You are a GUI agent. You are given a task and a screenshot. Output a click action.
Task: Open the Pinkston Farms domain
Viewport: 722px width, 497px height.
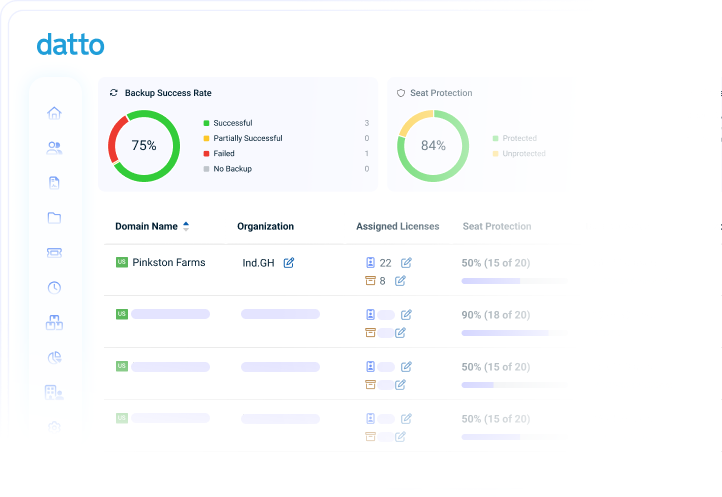[x=169, y=262]
